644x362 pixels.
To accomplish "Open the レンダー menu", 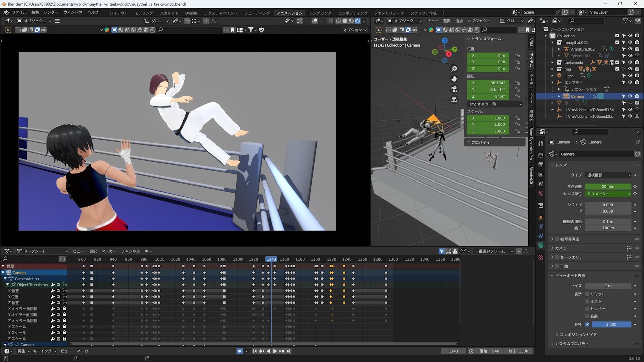I will pos(51,12).
